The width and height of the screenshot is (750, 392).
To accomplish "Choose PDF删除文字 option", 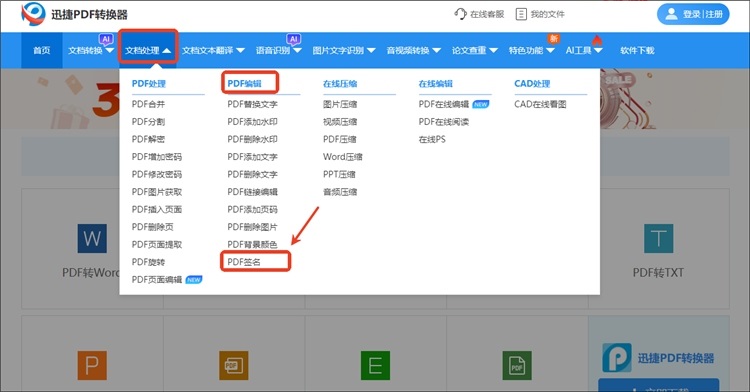I will coord(253,174).
